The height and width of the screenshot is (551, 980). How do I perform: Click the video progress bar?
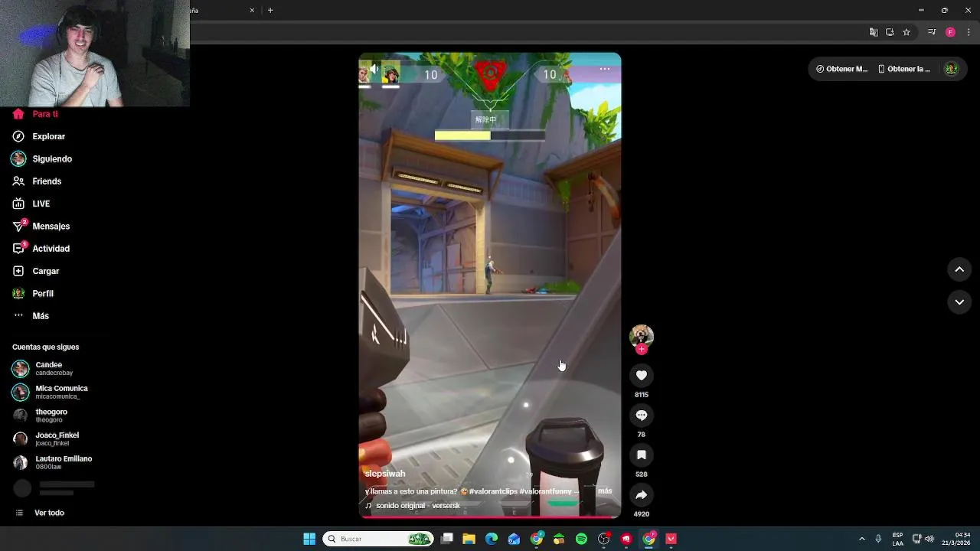pos(490,517)
